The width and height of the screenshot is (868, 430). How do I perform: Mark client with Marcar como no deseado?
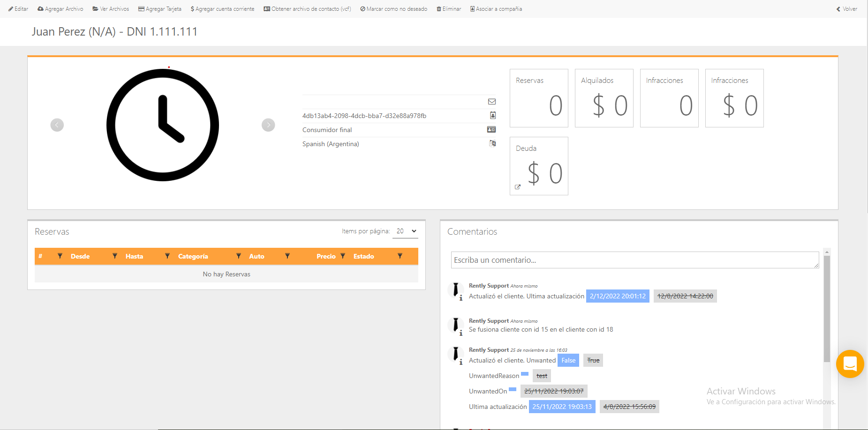point(393,9)
